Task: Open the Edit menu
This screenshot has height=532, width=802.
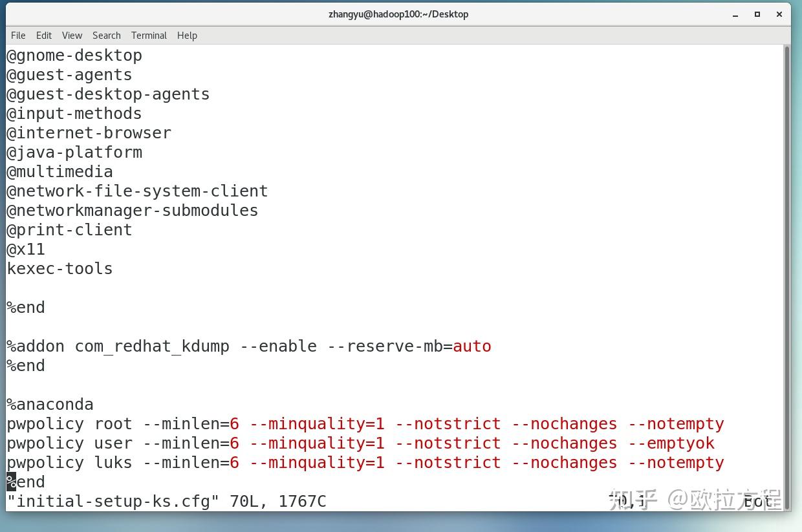Action: pos(44,36)
